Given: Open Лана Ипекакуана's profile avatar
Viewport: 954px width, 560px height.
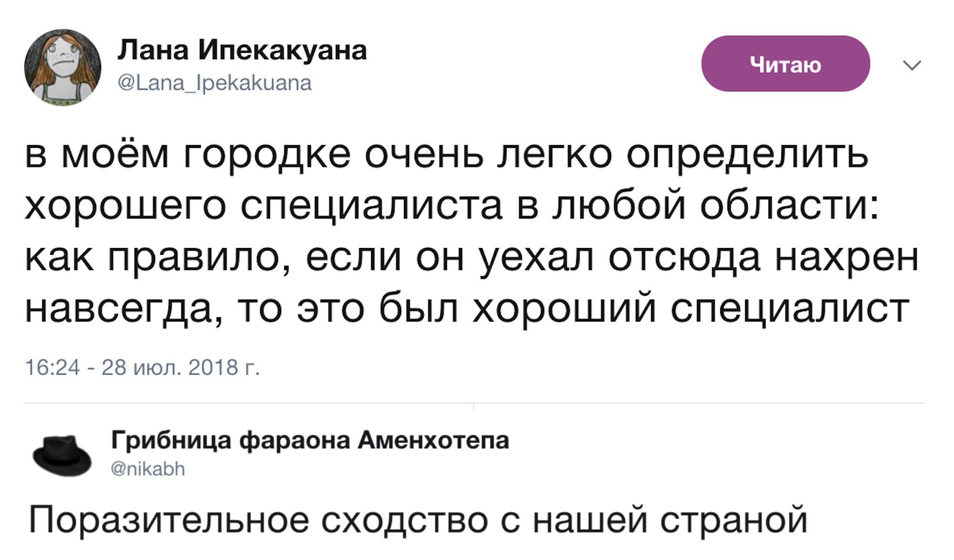Looking at the screenshot, I should 62,67.
